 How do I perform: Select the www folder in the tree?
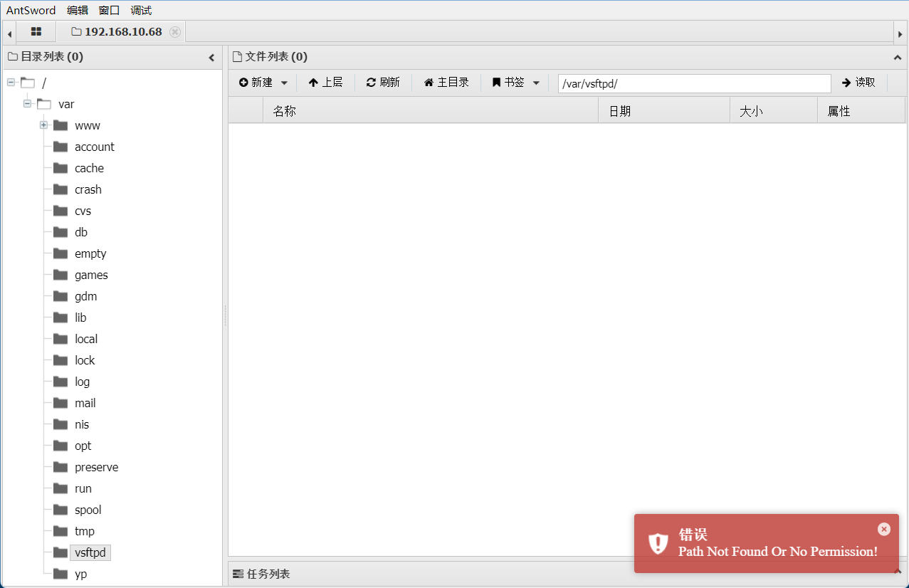pyautogui.click(x=88, y=125)
